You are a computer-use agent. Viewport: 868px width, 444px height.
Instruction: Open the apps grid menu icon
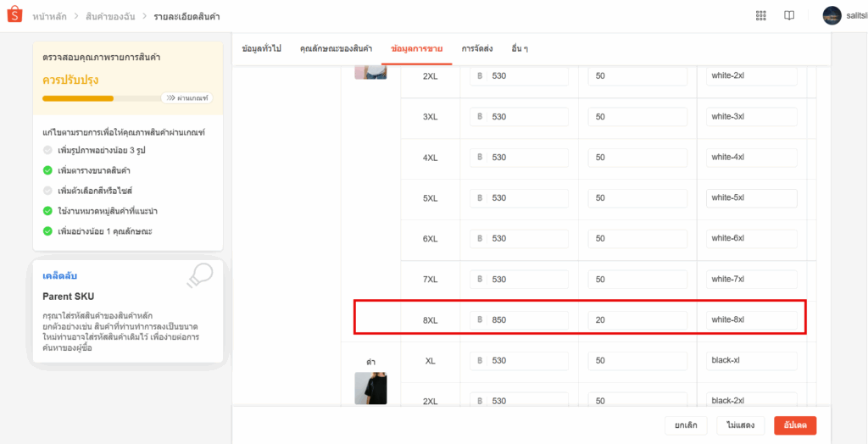coord(760,15)
